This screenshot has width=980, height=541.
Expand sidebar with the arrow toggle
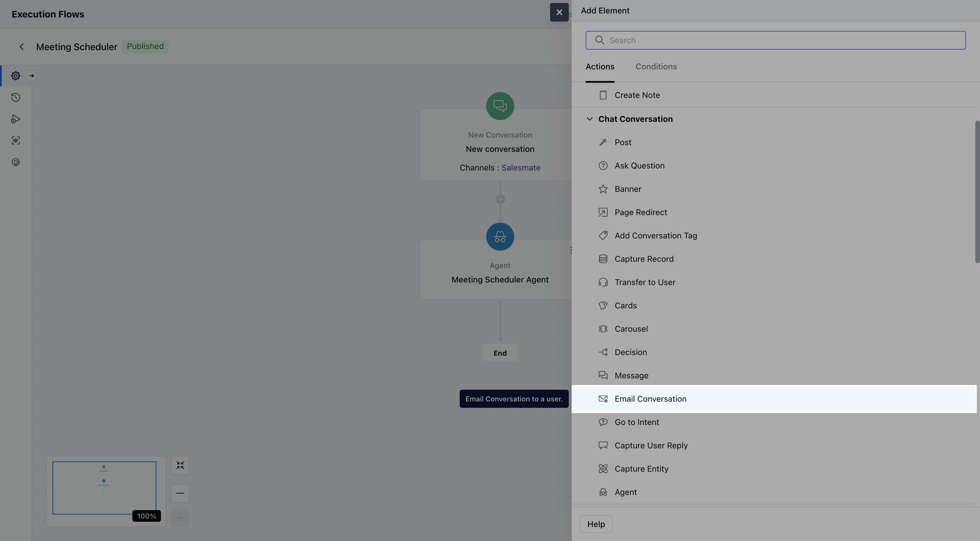coord(32,76)
